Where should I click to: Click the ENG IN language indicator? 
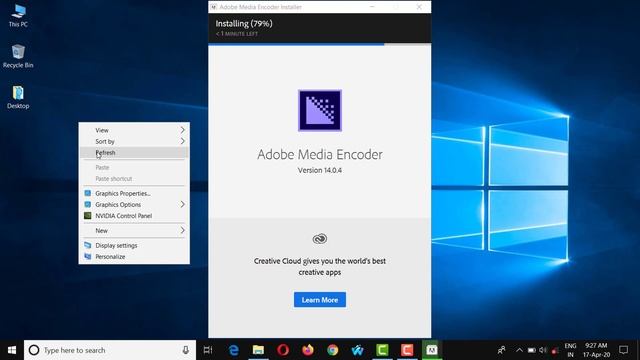[x=570, y=350]
